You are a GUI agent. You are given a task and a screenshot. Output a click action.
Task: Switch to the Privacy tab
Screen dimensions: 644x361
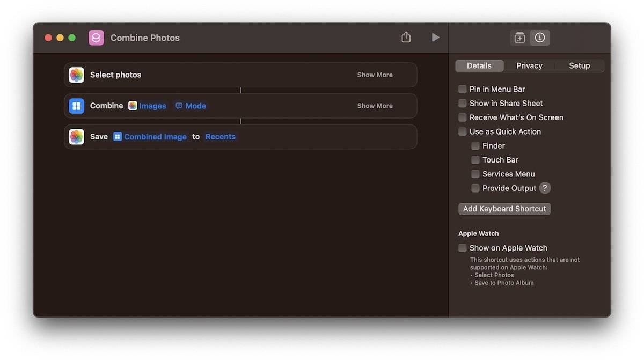[529, 65]
